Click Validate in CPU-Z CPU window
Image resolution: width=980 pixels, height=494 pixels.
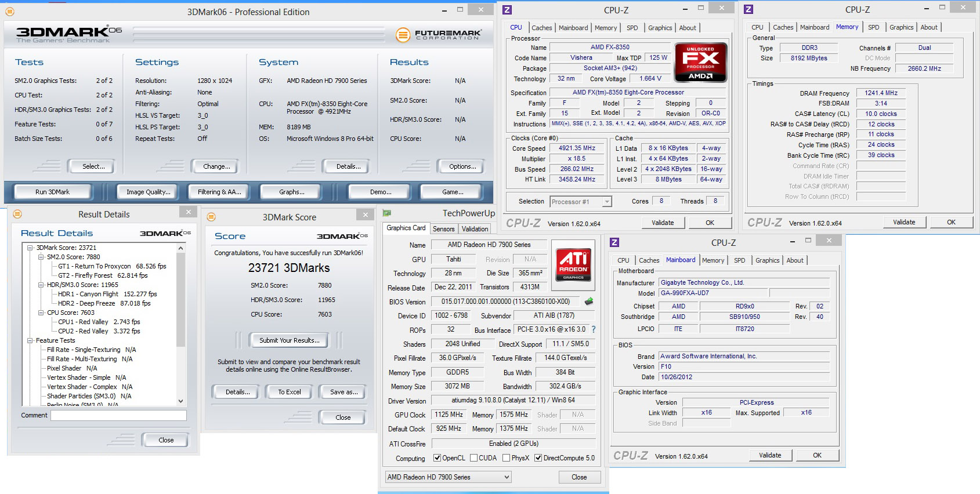pyautogui.click(x=663, y=223)
